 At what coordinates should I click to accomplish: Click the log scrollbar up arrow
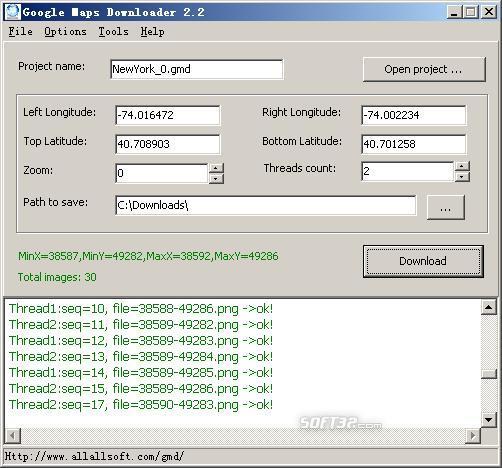pos(488,307)
